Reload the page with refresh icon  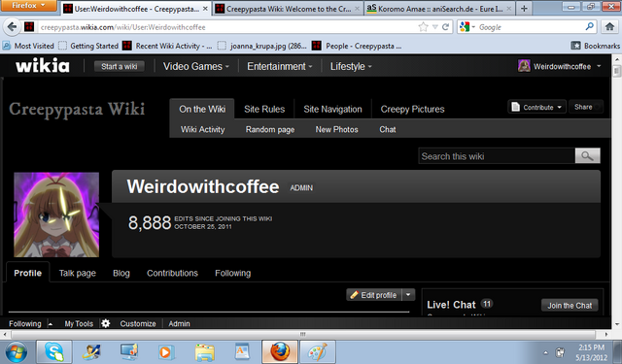pyautogui.click(x=445, y=27)
